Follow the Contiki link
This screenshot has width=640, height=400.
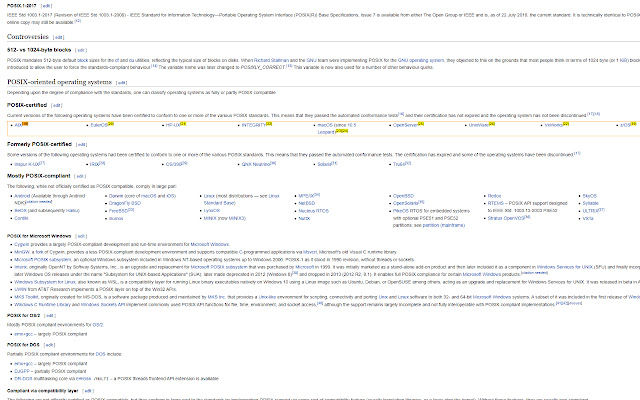pos(21,219)
